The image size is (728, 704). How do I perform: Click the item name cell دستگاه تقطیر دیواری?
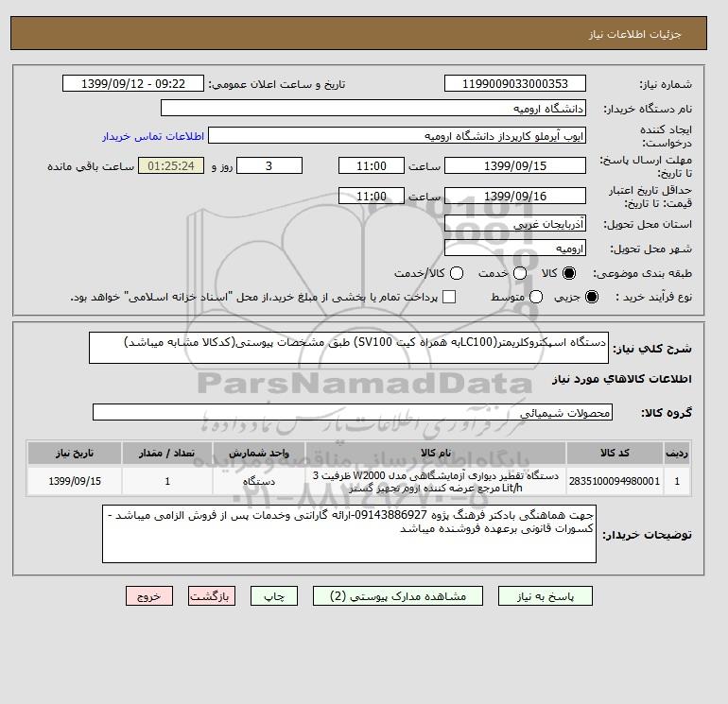(x=436, y=481)
